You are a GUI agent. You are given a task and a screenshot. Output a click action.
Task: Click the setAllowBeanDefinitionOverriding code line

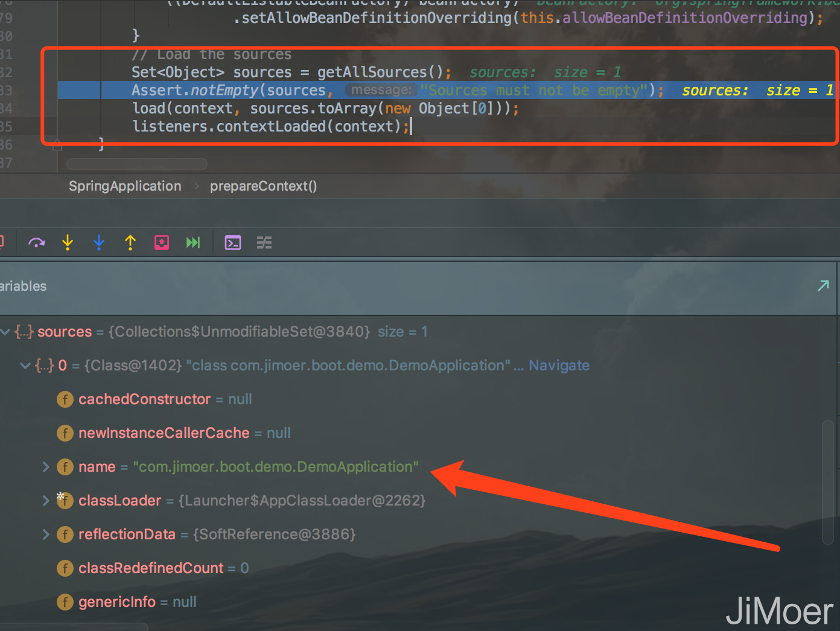[x=529, y=18]
